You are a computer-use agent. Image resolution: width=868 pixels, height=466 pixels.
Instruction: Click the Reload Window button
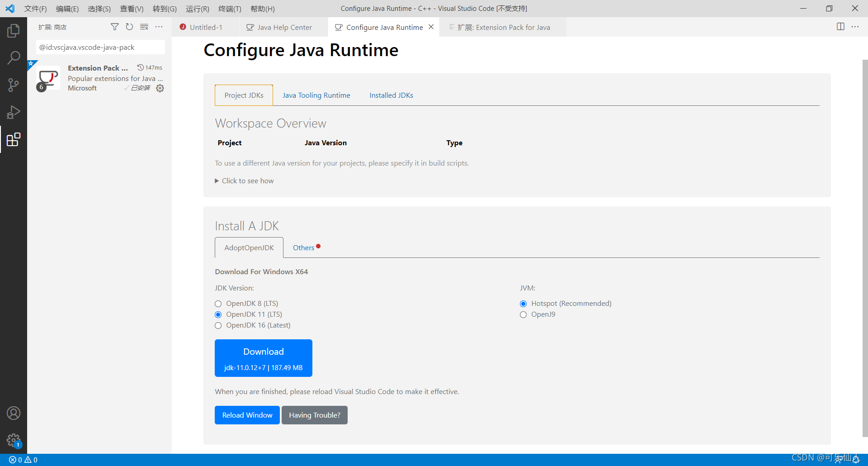coord(247,415)
